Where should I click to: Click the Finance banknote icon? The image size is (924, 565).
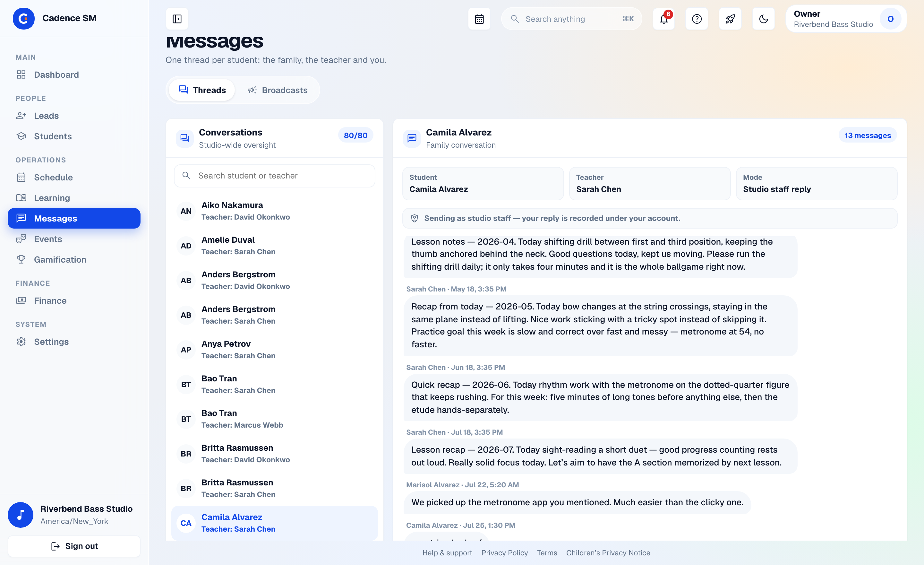[21, 300]
